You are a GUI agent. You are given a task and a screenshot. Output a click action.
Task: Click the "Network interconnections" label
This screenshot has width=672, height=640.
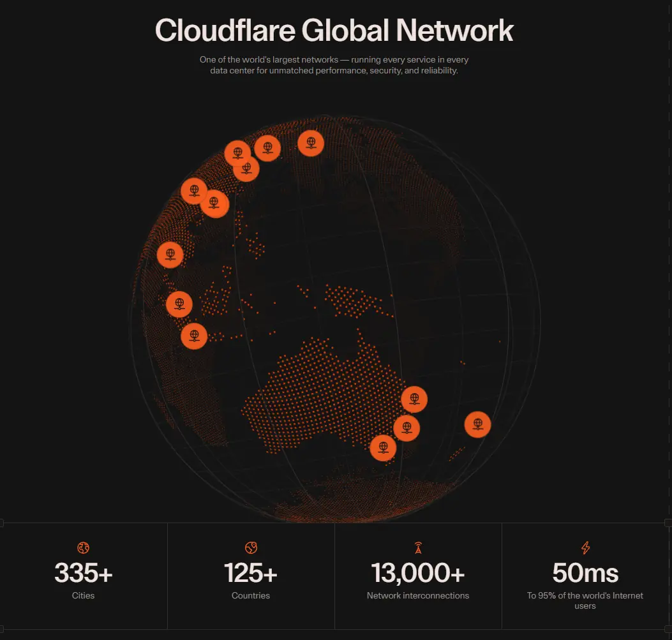click(x=418, y=595)
